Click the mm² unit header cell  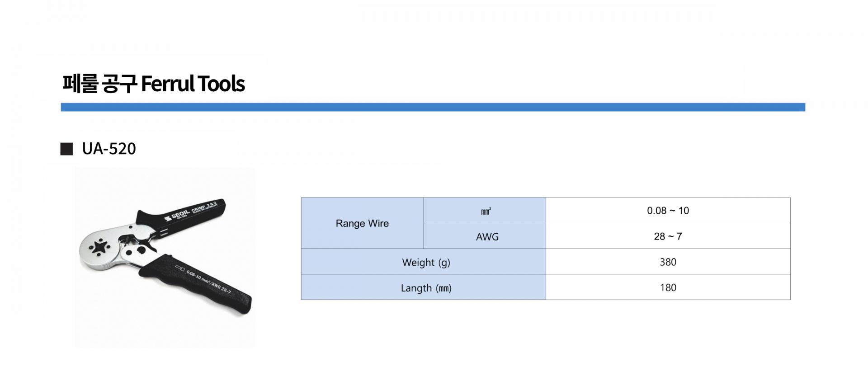[x=485, y=211]
